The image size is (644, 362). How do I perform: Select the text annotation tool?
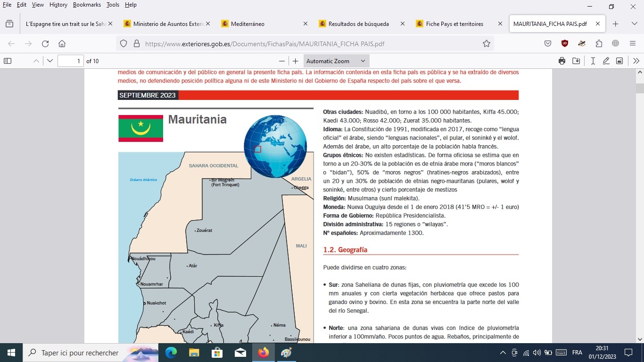click(x=593, y=61)
